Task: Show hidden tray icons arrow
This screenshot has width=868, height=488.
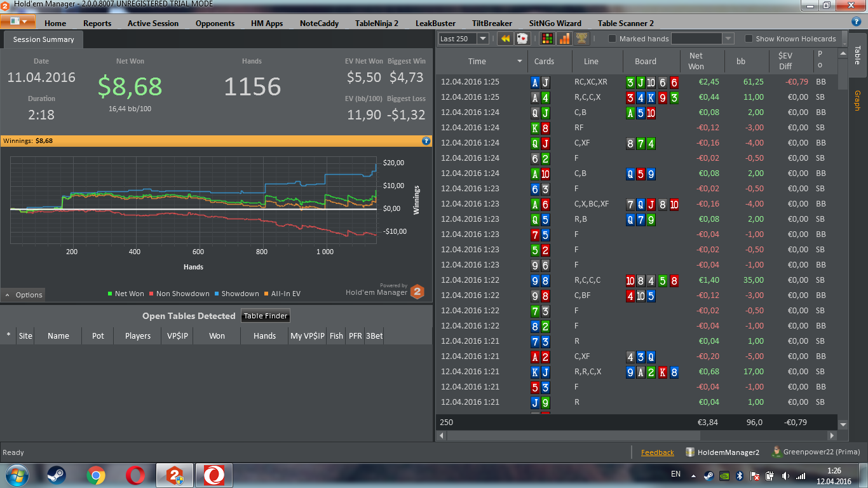Action: [693, 475]
